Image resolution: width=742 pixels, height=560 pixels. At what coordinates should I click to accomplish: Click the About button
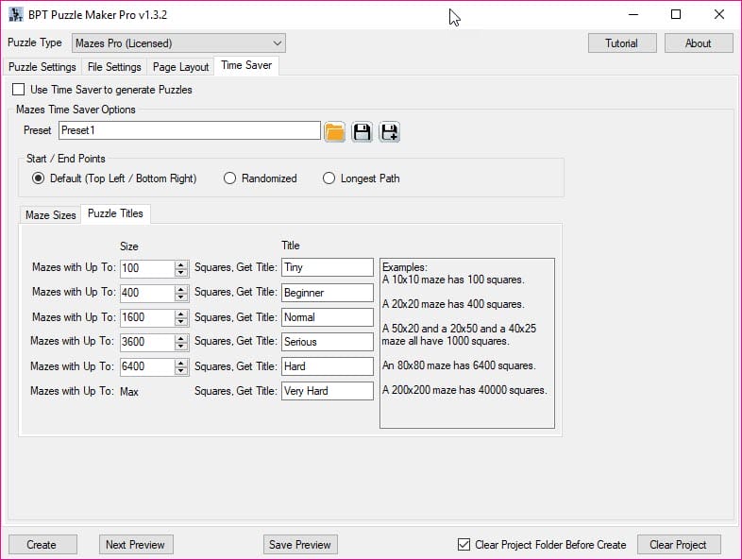click(x=699, y=43)
